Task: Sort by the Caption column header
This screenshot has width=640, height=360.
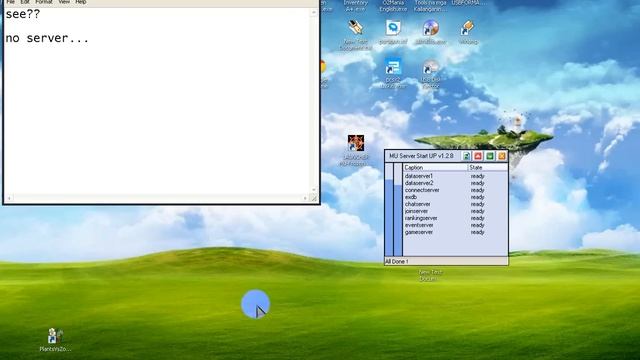Action: (435, 167)
